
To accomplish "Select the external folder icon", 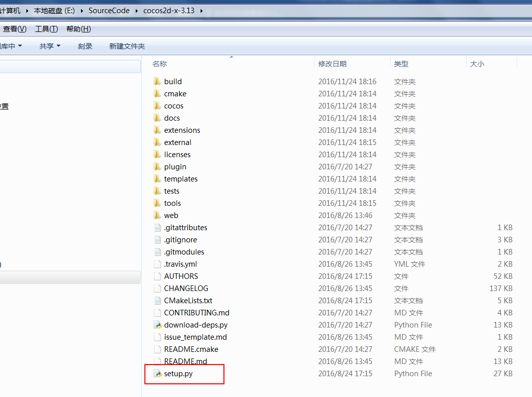I will pyautogui.click(x=157, y=142).
